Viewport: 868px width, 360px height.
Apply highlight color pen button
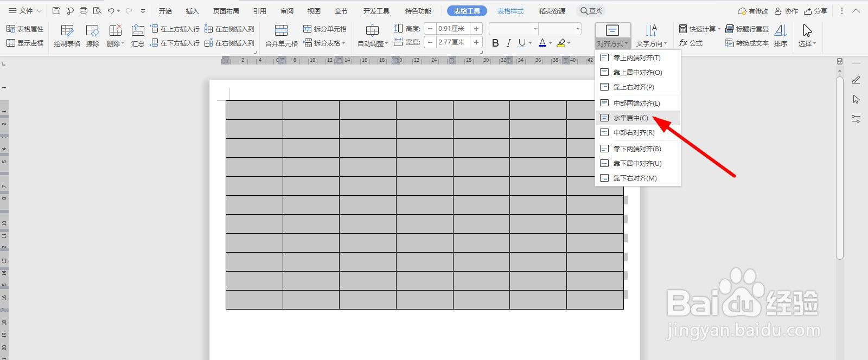(x=561, y=43)
